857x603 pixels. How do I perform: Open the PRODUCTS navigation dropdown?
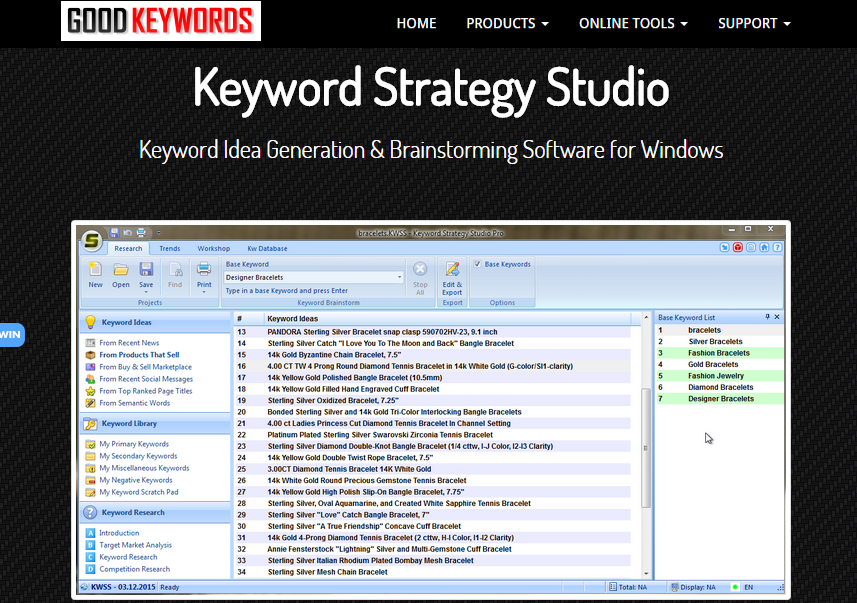[507, 24]
